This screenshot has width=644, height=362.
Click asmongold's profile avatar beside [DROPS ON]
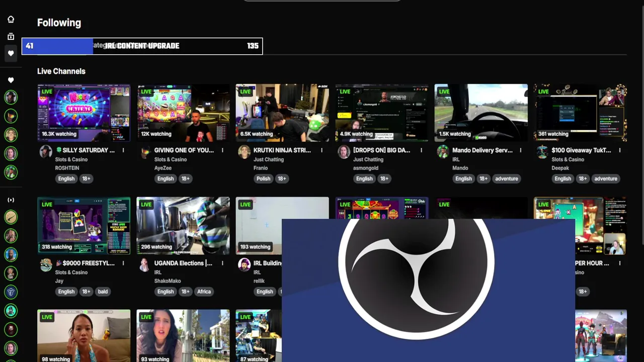[x=344, y=152]
